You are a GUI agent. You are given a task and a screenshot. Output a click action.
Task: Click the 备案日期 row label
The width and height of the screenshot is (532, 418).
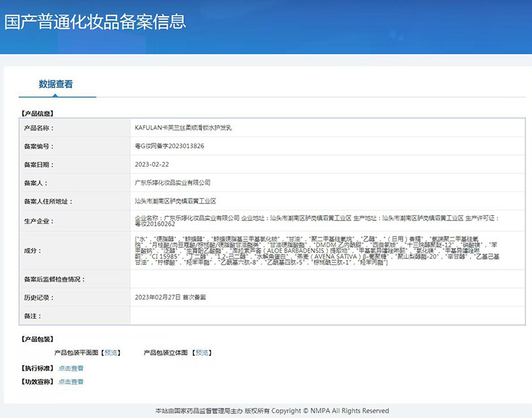point(38,165)
